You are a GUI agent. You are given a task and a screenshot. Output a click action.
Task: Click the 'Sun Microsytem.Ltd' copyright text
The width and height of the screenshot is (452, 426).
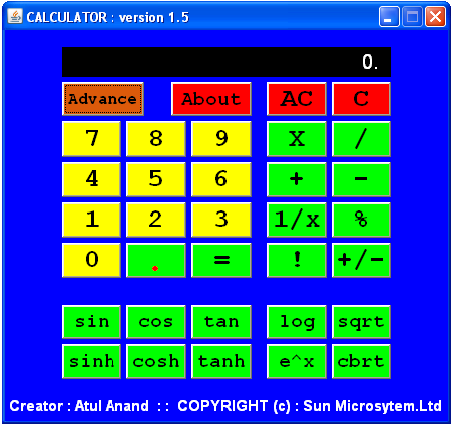tap(372, 406)
